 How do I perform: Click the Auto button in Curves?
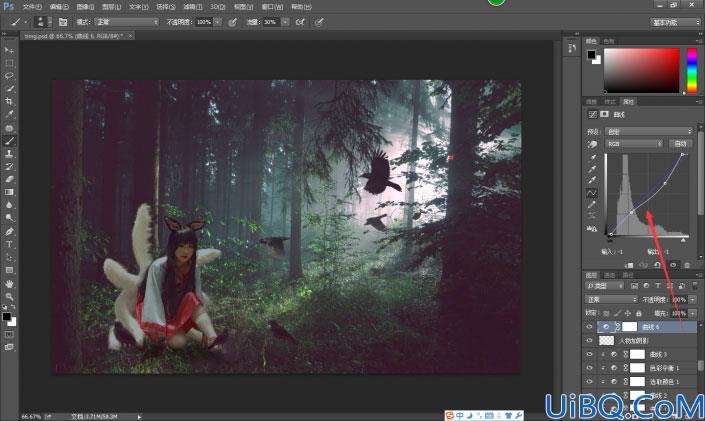coord(680,143)
